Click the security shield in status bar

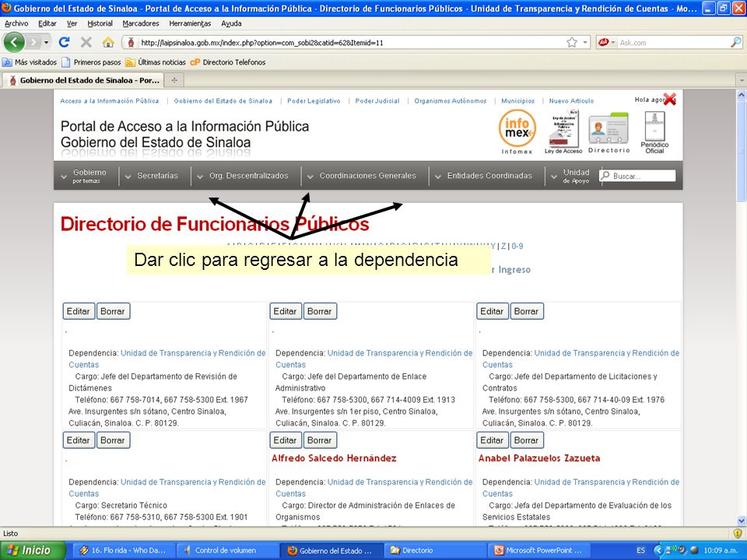pyautogui.click(x=738, y=533)
